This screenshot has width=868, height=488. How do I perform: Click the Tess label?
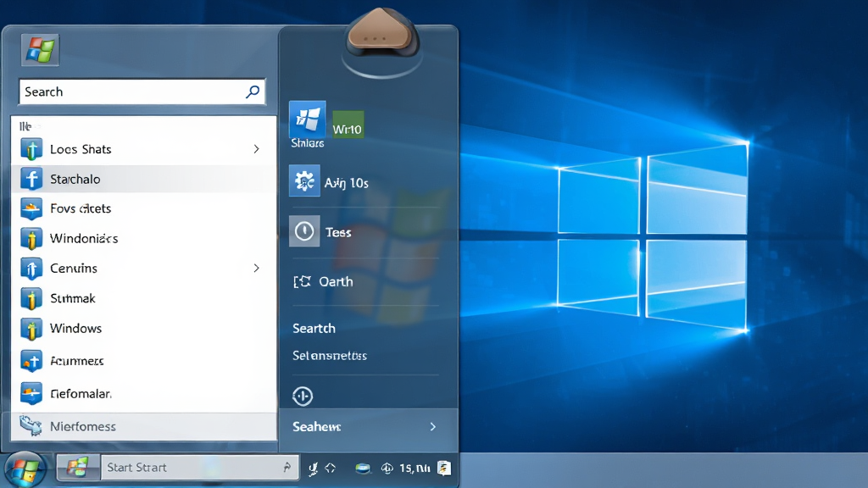338,232
